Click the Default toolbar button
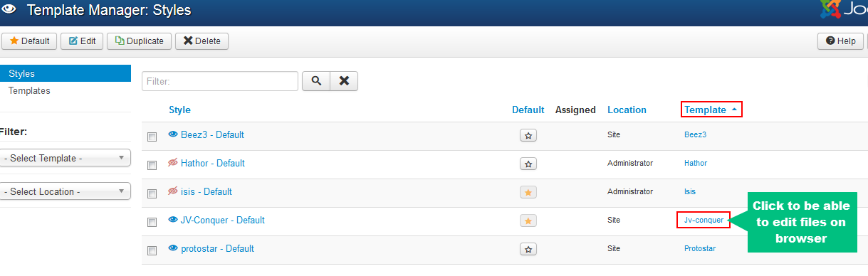The width and height of the screenshot is (868, 276). click(29, 41)
